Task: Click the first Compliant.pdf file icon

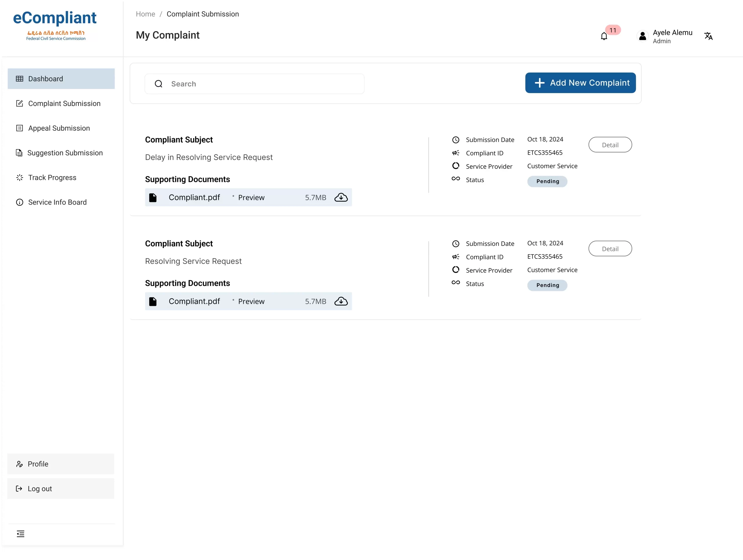Action: click(153, 197)
